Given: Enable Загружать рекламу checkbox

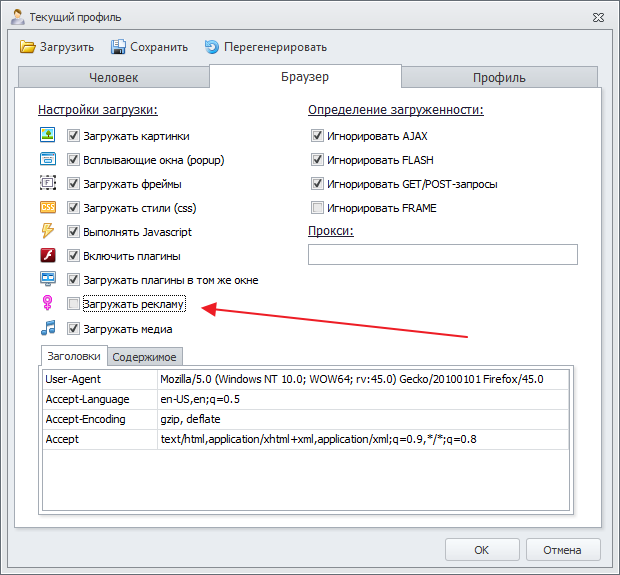Looking at the screenshot, I should pyautogui.click(x=73, y=304).
